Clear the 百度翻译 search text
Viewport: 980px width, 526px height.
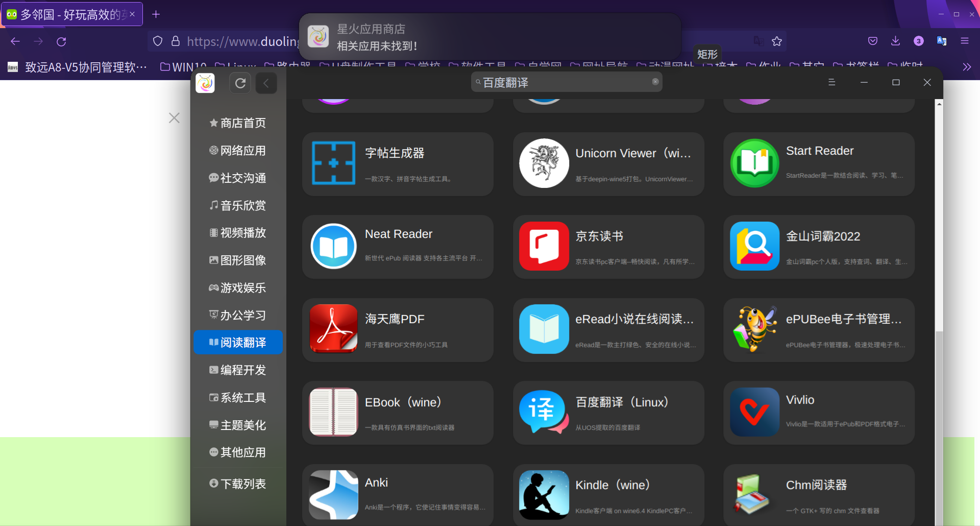[x=655, y=82]
